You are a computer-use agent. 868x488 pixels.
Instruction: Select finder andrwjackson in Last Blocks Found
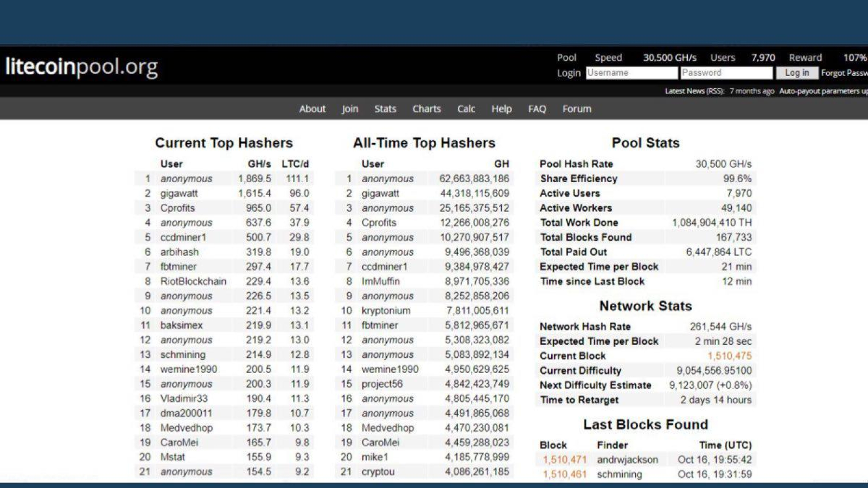(627, 460)
